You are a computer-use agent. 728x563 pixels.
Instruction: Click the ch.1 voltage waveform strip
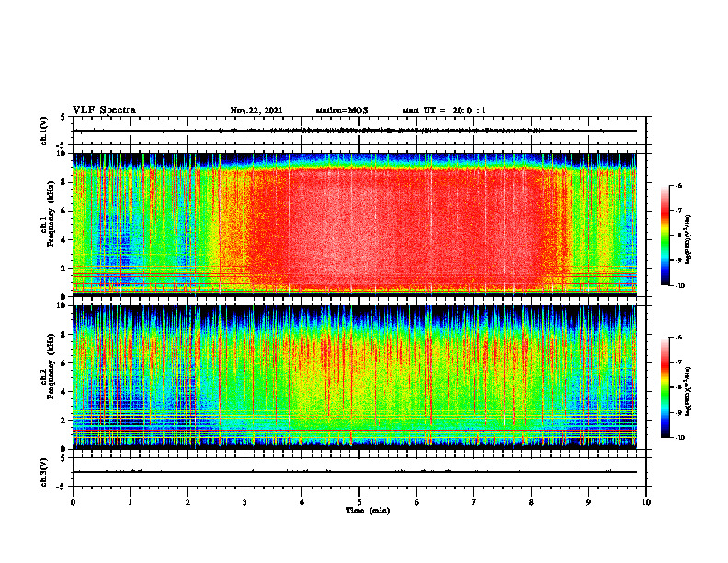pyautogui.click(x=359, y=131)
